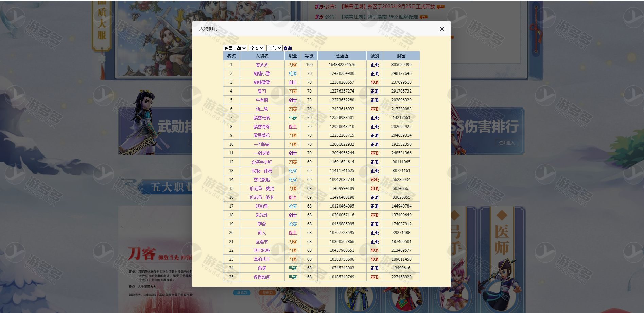
Task: Expand the first 全部 dropdown after 踏雪江湖
Action: (257, 48)
